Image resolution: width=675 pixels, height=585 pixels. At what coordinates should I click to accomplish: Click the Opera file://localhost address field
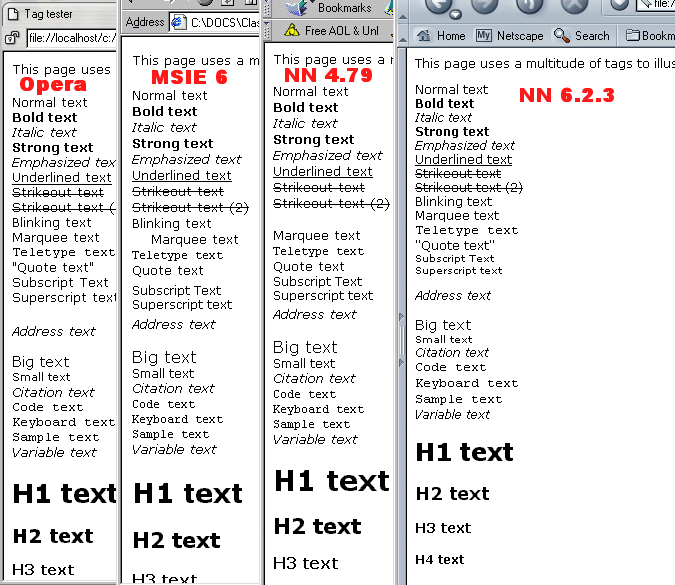[x=70, y=38]
